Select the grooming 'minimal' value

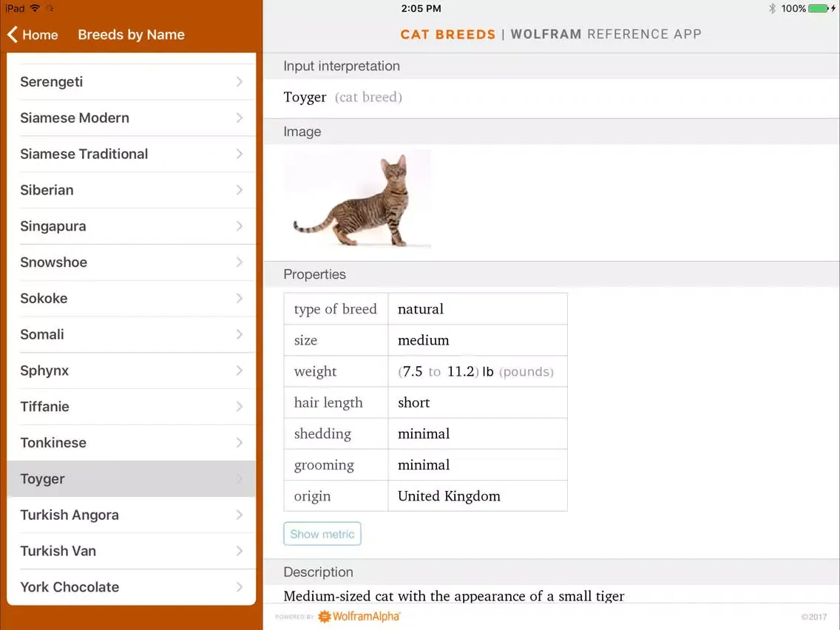[424, 464]
